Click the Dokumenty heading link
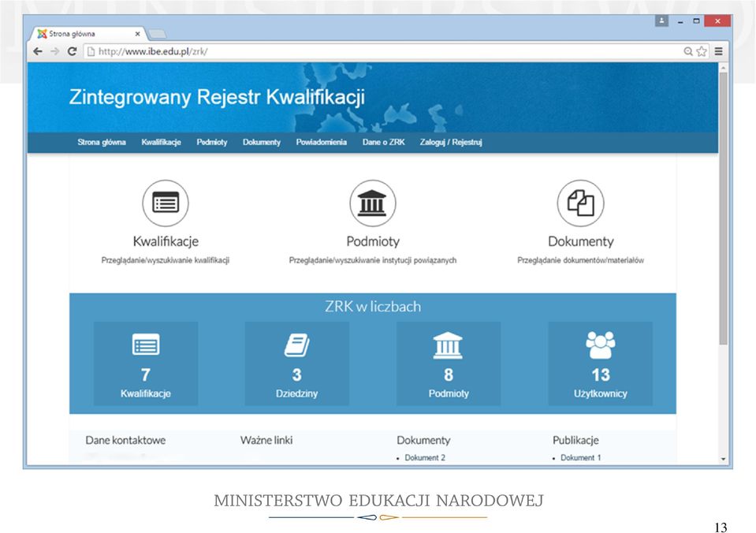 pos(580,241)
